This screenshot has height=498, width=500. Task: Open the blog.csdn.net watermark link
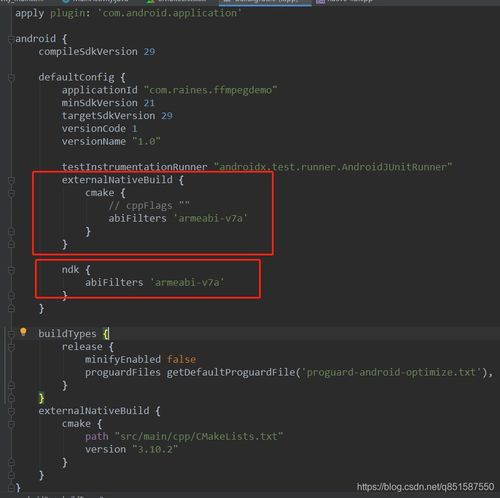pyautogui.click(x=425, y=487)
